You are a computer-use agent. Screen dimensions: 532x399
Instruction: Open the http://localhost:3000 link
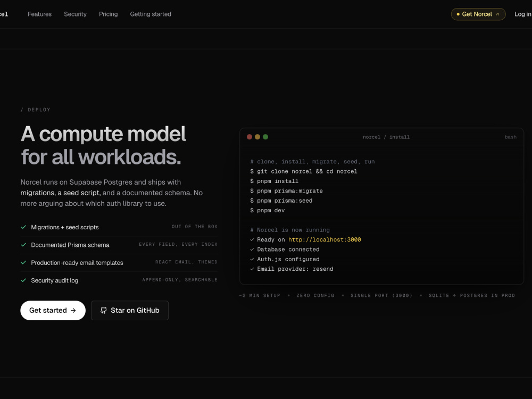(325, 239)
